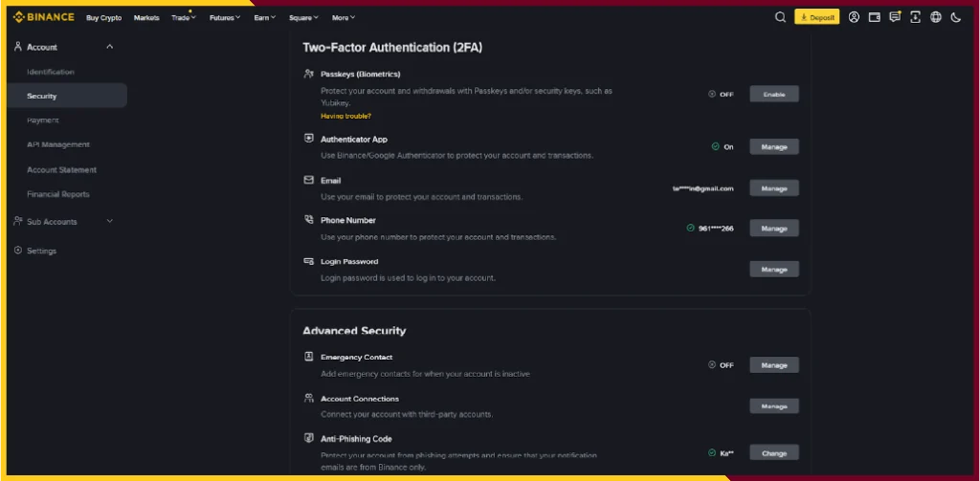
Task: Click the Binance logo
Action: click(x=44, y=17)
